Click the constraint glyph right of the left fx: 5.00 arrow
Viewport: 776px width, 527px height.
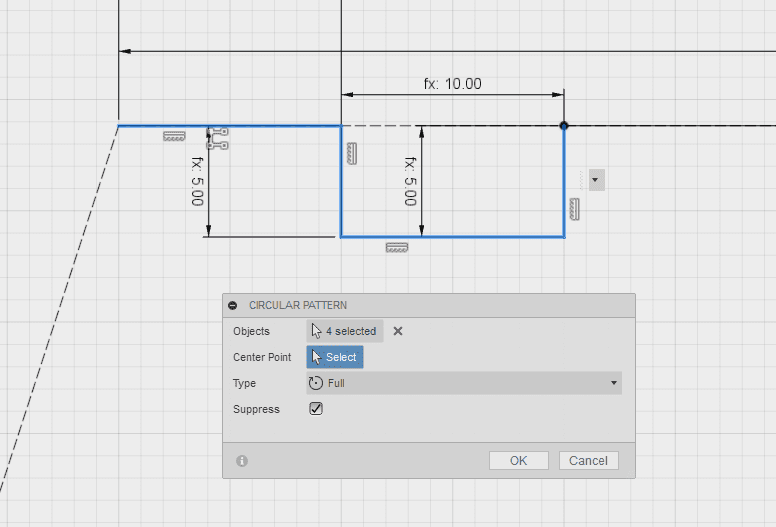218,139
